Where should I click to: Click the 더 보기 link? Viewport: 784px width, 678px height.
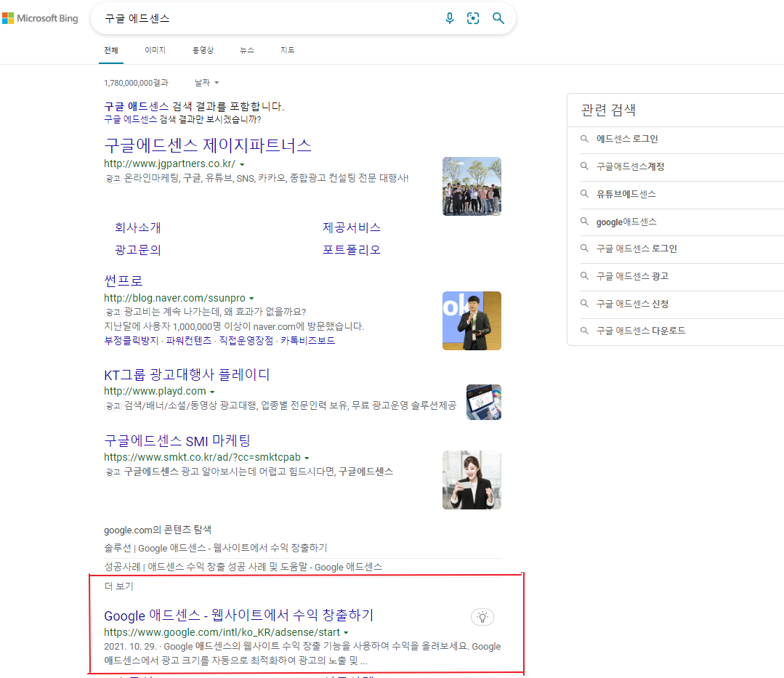tap(118, 586)
